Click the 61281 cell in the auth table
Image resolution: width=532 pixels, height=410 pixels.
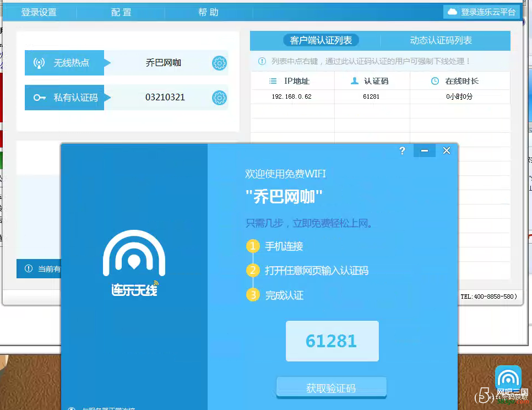pos(371,97)
